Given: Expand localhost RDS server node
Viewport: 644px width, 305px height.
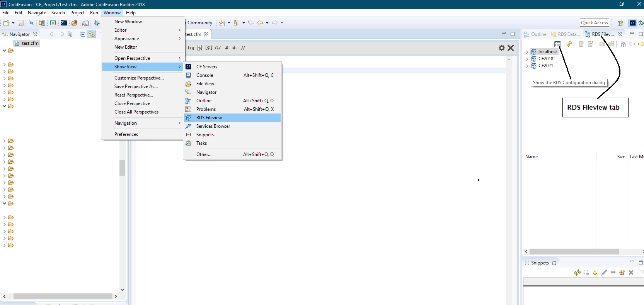Looking at the screenshot, I should [x=527, y=52].
